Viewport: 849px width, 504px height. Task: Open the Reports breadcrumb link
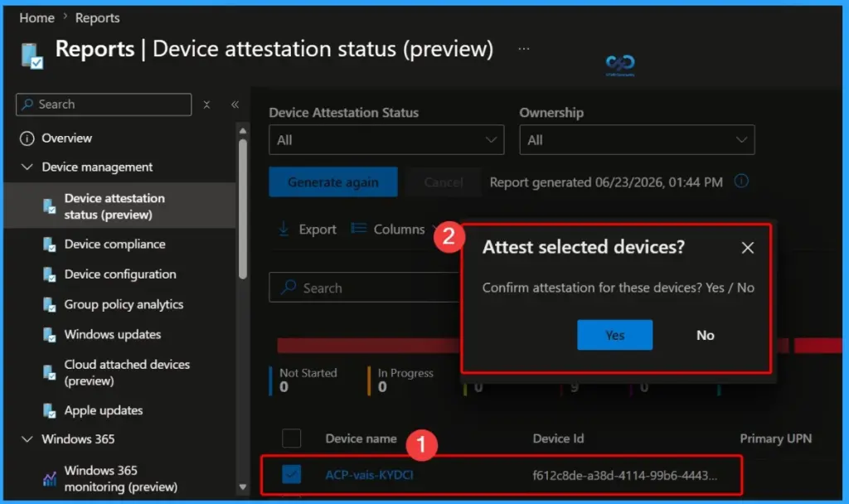tap(98, 18)
